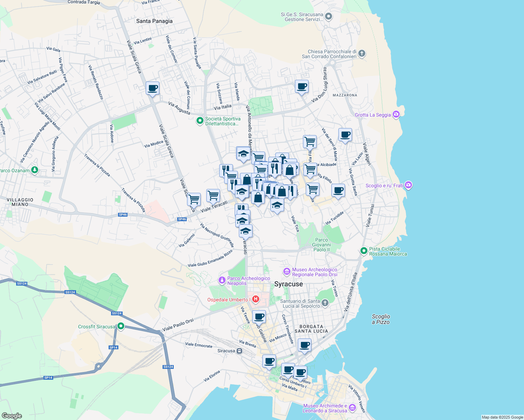Select the shopping cart marker above Via Filisto

(310, 142)
